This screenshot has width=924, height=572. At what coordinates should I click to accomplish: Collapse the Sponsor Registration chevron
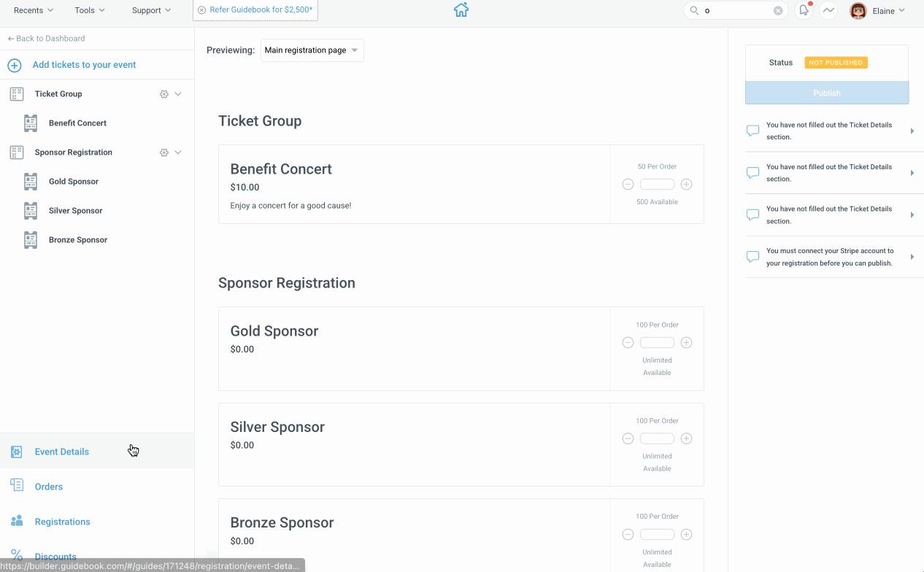(178, 152)
